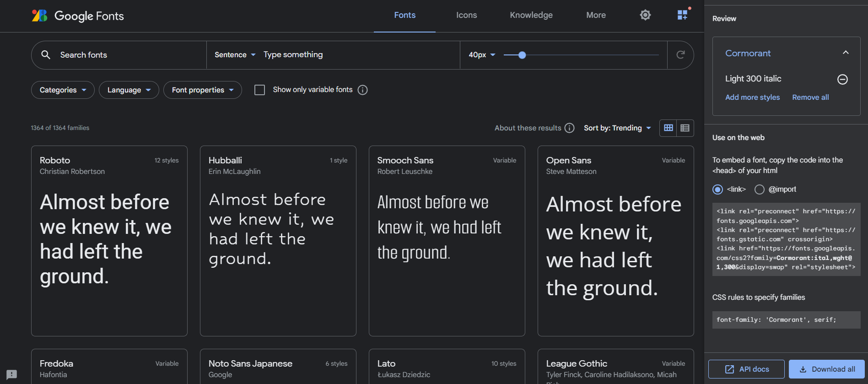The height and width of the screenshot is (384, 868).
Task: Click the Cormorant family name
Action: (x=748, y=54)
